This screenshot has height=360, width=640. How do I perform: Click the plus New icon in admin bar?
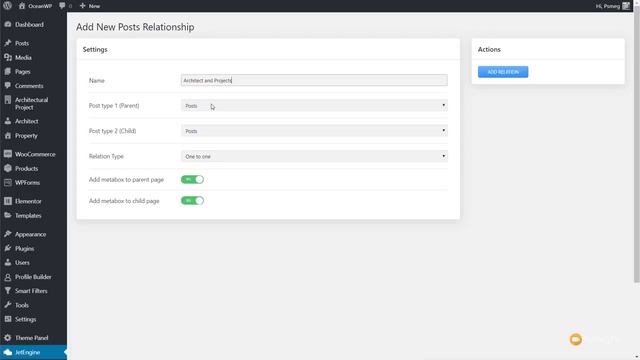point(83,6)
